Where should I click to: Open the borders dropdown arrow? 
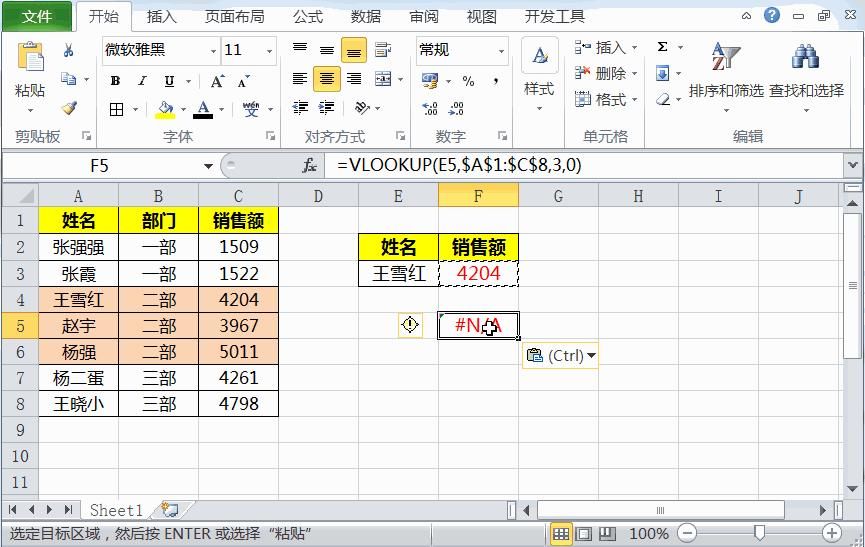pos(135,109)
